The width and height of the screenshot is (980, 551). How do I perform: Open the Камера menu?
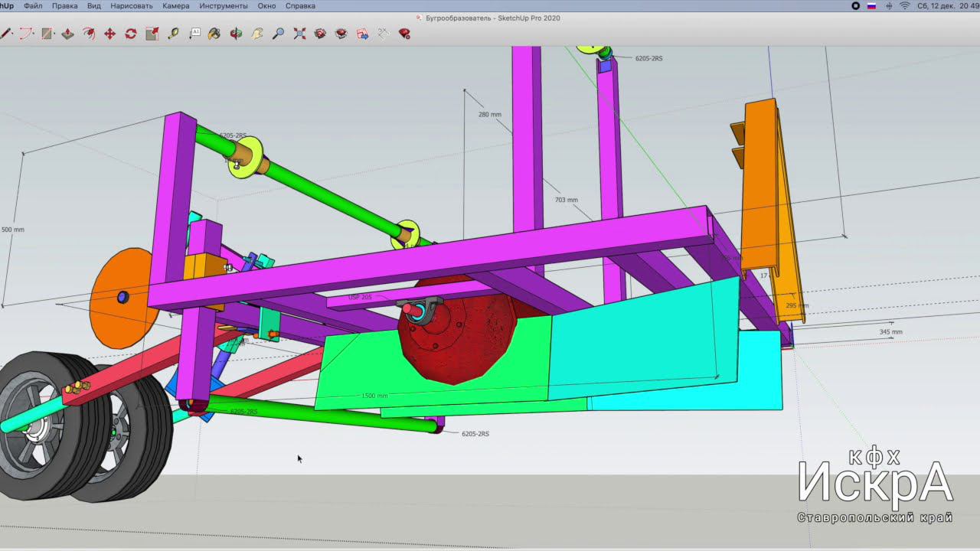pos(175,5)
